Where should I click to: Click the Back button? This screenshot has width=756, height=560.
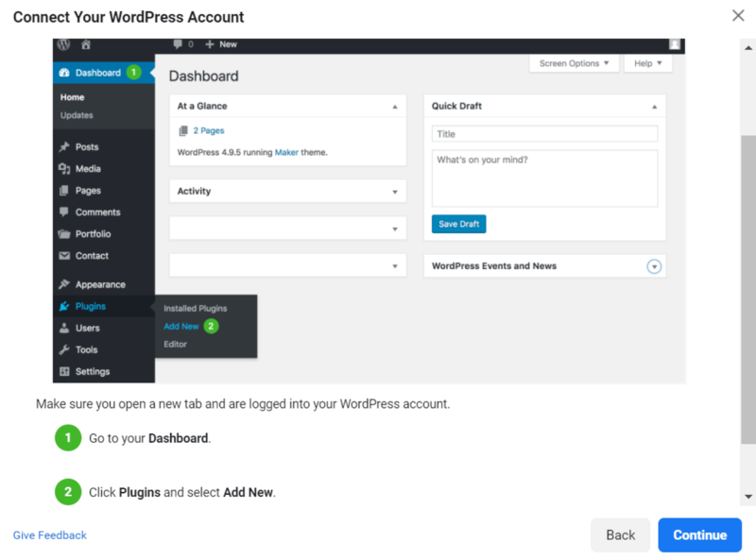click(x=620, y=535)
